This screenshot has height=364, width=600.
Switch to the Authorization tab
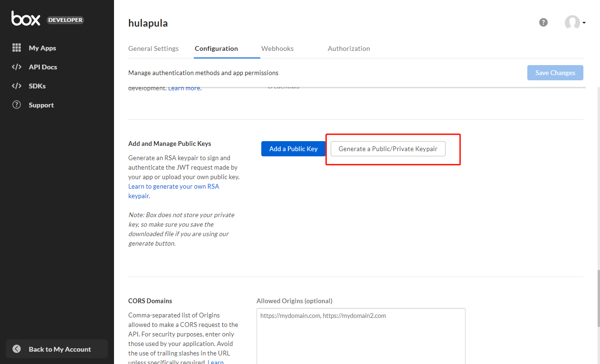pos(348,48)
